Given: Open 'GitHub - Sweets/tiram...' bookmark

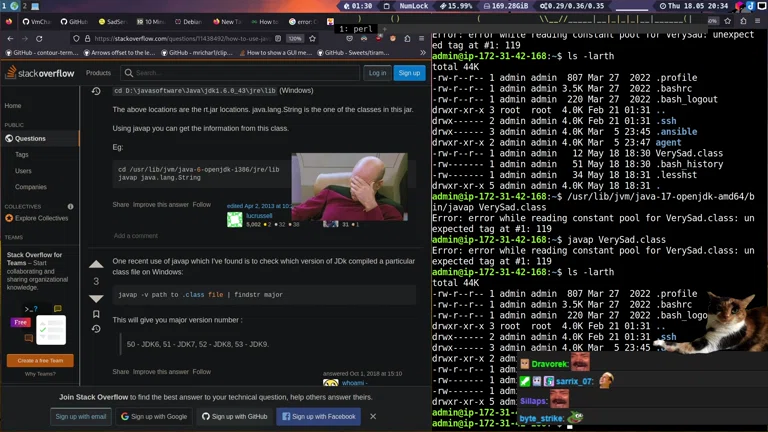Looking at the screenshot, I should point(354,52).
